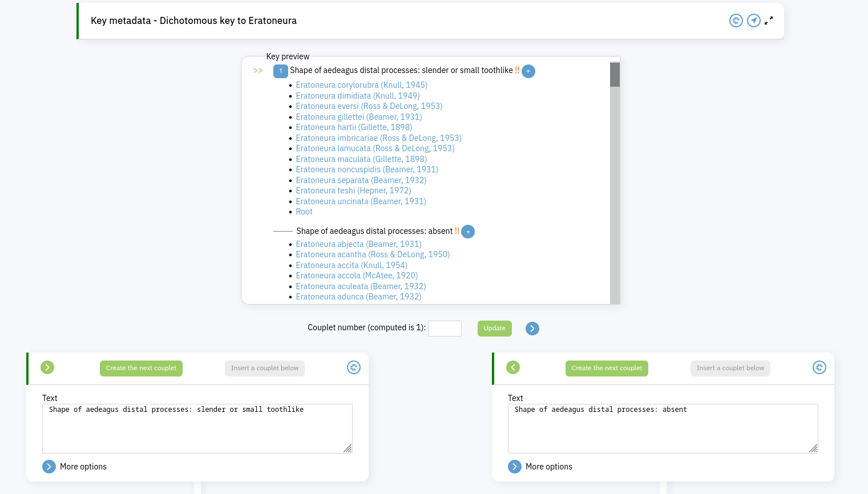Click the plus icon beside 'slender or small toothlike'
This screenshot has height=494, width=868.
click(x=528, y=71)
